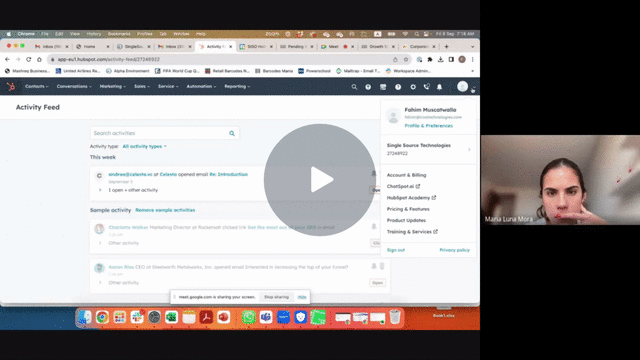Open the notifications bell in navbar
Viewport: 640px width, 360px height.
click(440, 87)
